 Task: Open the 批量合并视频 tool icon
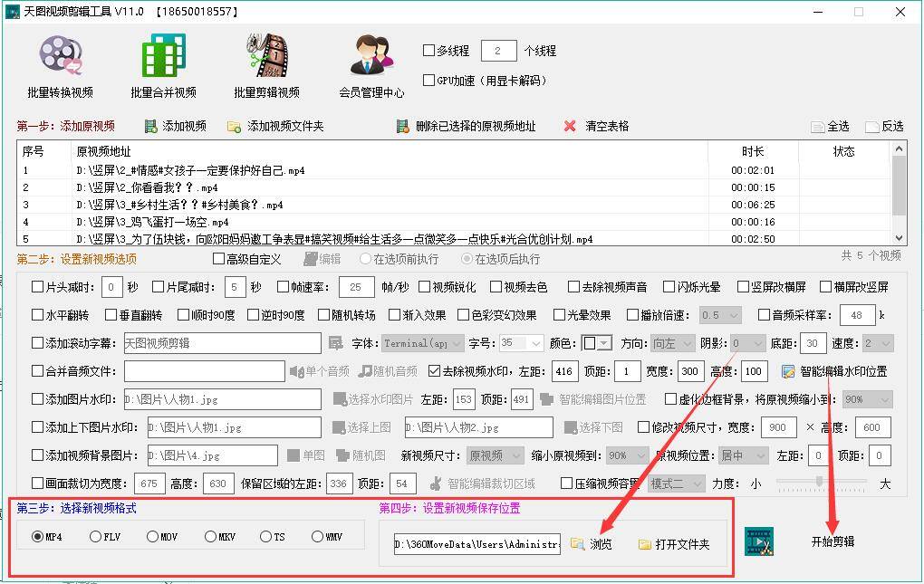163,55
